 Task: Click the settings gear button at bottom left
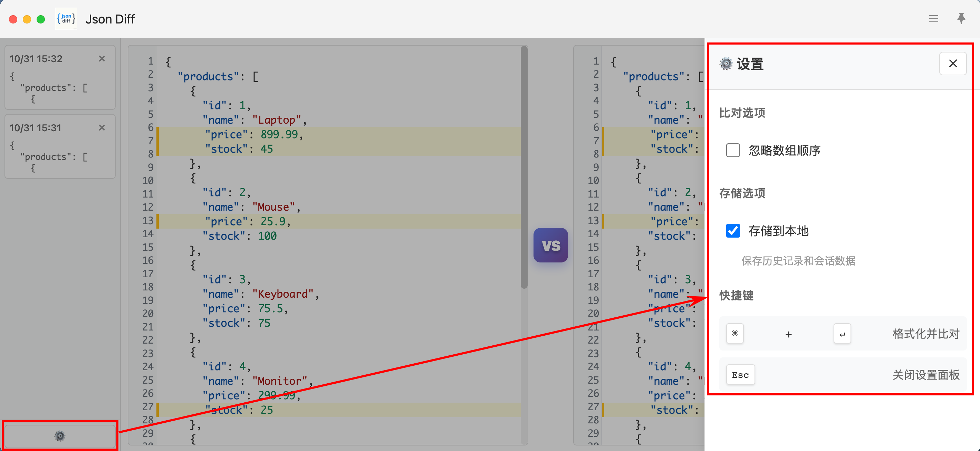pyautogui.click(x=60, y=436)
